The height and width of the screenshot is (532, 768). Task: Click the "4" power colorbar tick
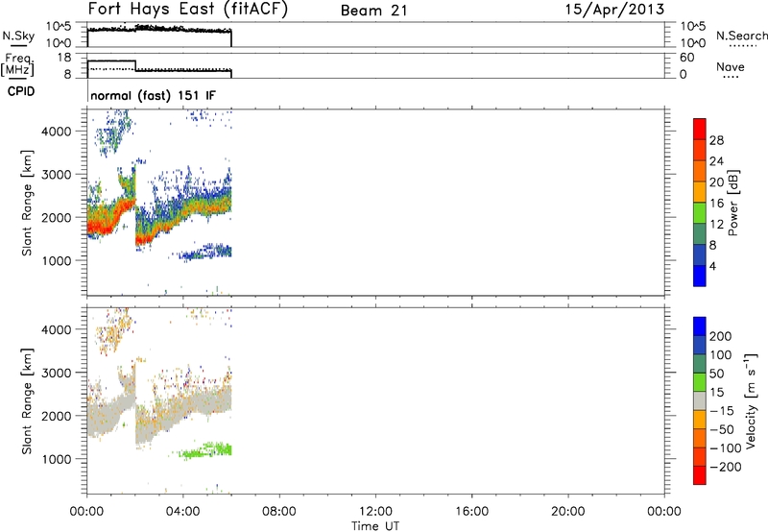pyautogui.click(x=712, y=266)
